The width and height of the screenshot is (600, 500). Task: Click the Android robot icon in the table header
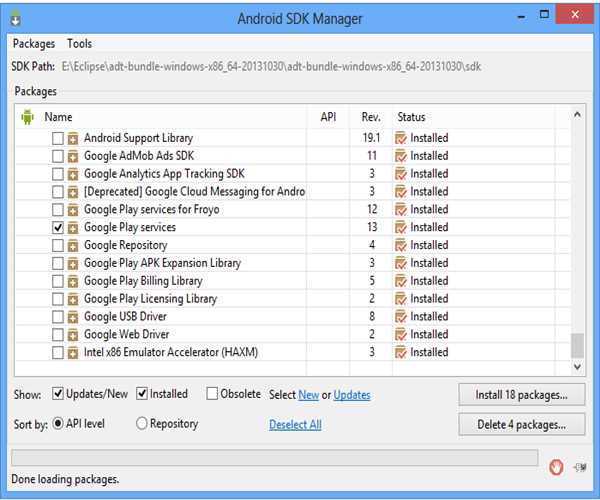coord(27,117)
